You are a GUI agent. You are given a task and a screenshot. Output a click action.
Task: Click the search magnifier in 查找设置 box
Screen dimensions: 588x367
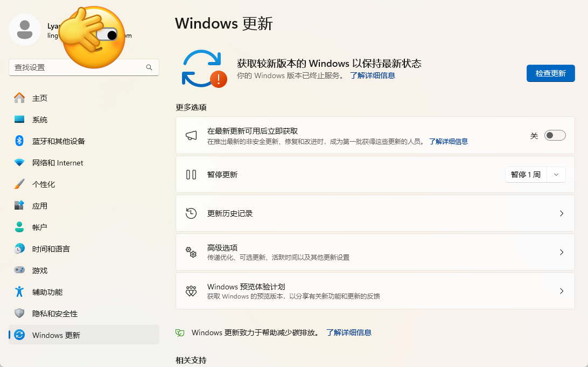point(149,67)
